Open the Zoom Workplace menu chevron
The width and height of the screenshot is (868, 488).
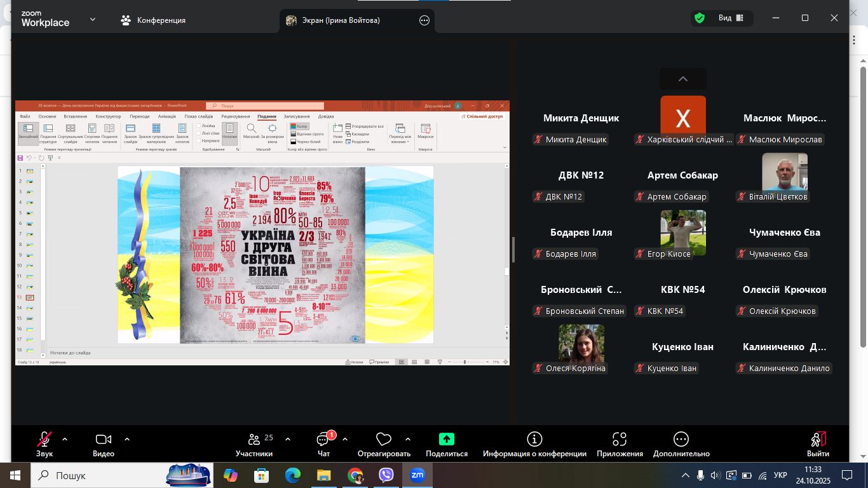93,20
